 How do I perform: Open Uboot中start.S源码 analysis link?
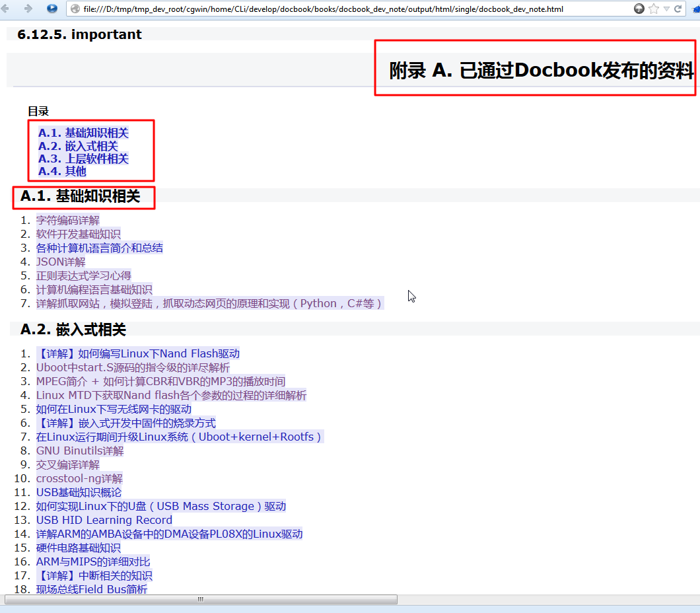133,367
